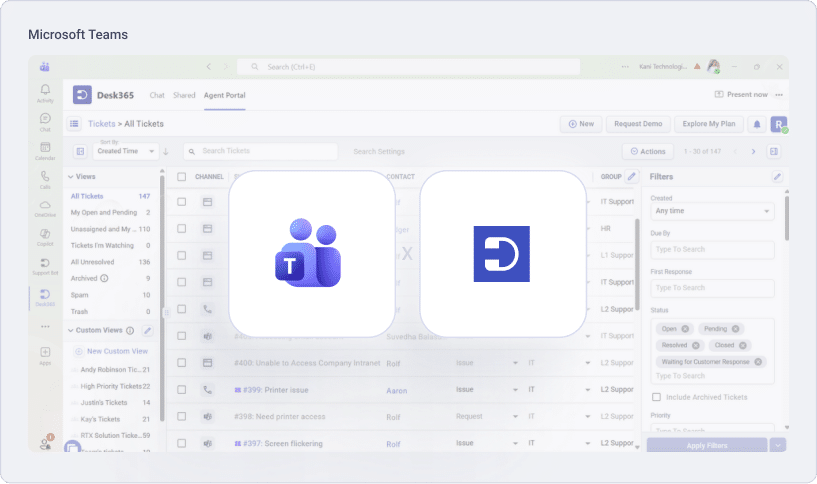Click the New ticket button
Screen dimensions: 817x484
tap(581, 124)
